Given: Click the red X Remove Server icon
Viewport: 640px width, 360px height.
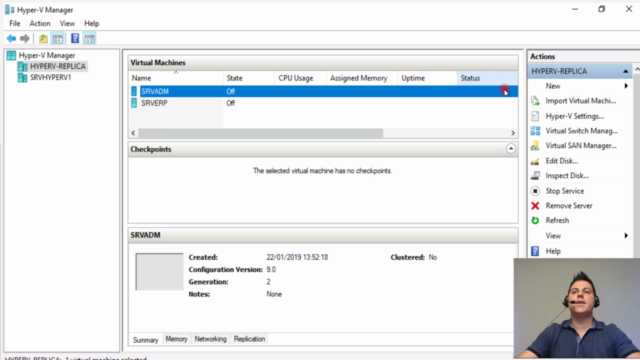Looking at the screenshot, I should 535,206.
